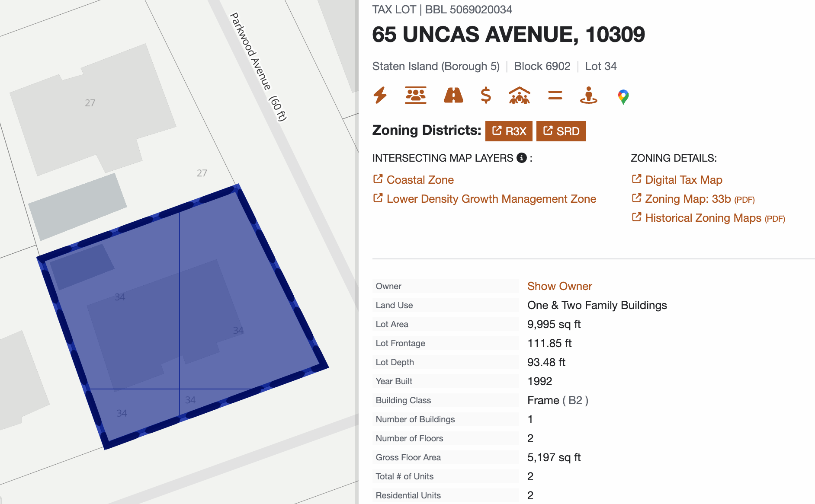
Task: Open Lower Density Growth Management Zone link
Action: coord(491,199)
